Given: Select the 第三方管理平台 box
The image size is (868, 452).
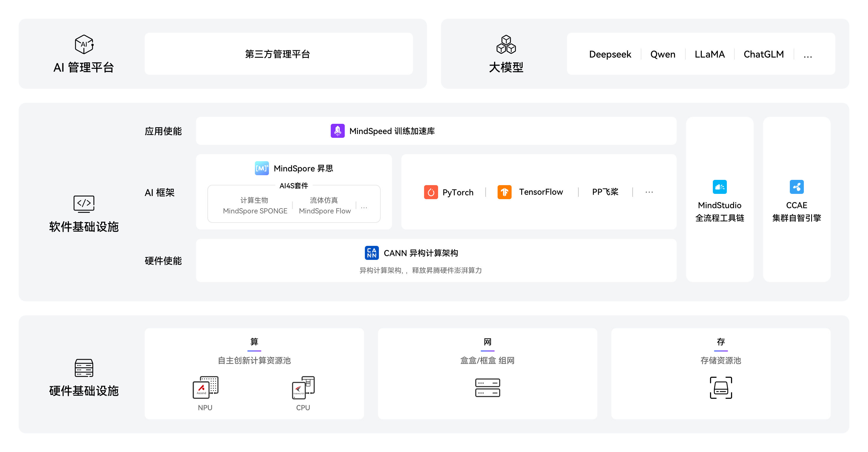Looking at the screenshot, I should pyautogui.click(x=278, y=54).
